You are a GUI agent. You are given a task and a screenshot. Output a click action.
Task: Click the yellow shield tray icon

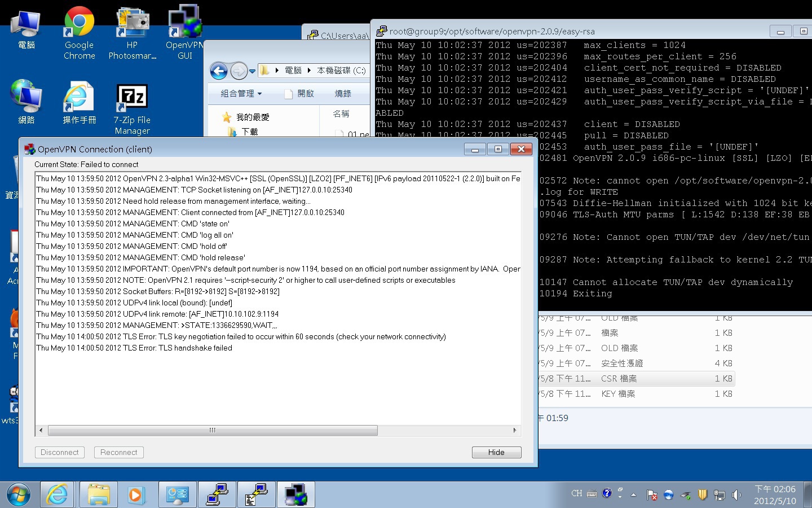[703, 495]
